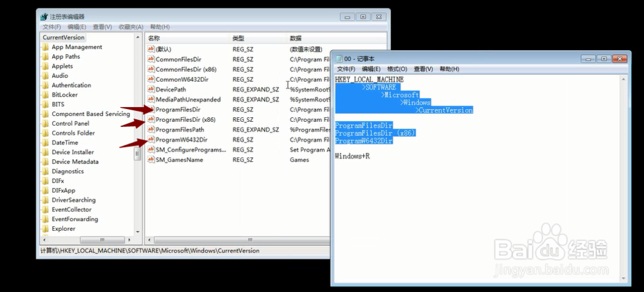
Task: Select the DriverSearching key
Action: tap(73, 200)
